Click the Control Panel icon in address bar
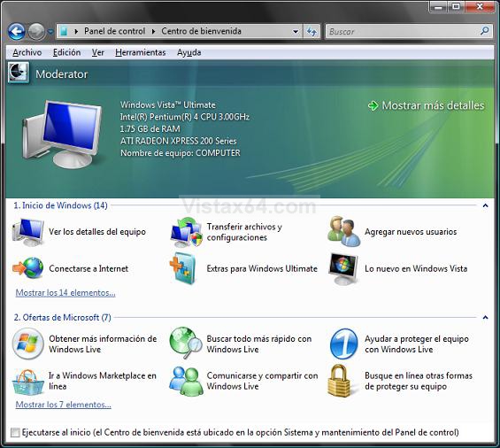 [x=64, y=31]
